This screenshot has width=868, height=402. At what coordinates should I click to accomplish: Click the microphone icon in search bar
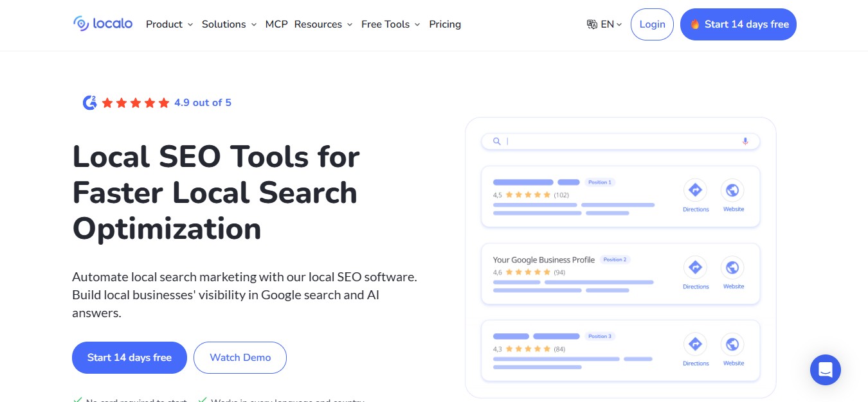point(745,141)
